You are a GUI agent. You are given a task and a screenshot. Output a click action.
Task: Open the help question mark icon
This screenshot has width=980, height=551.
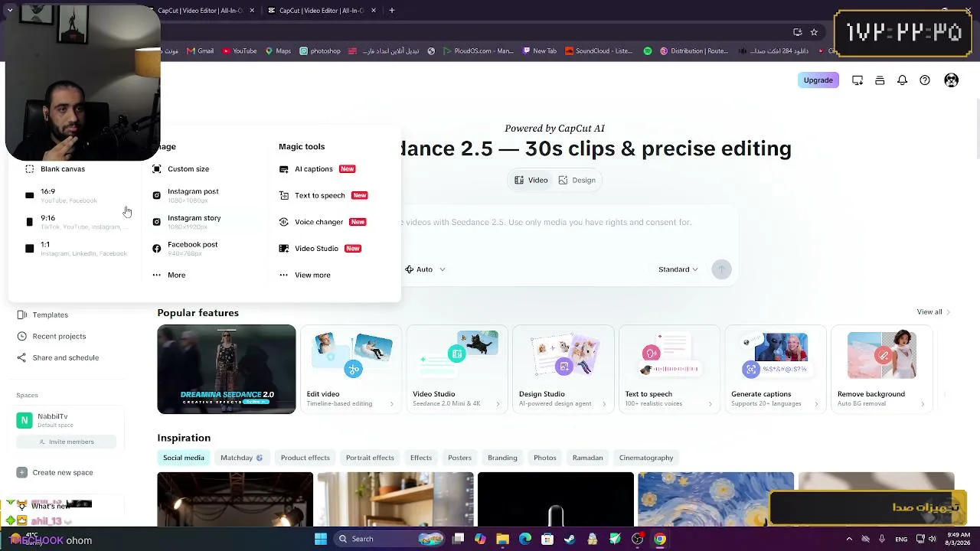[x=925, y=80]
